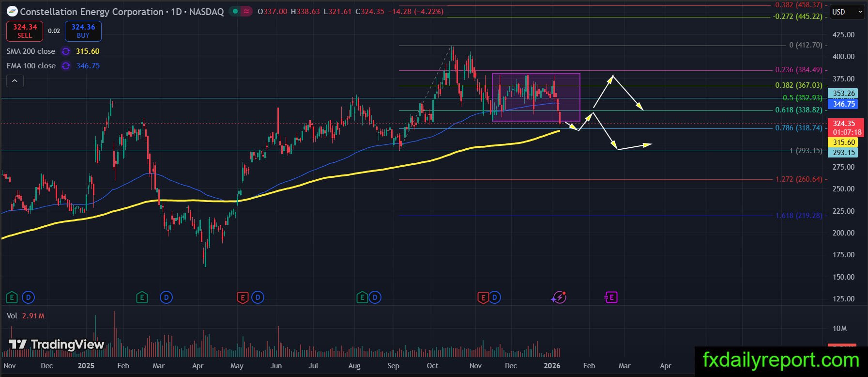The height and width of the screenshot is (377, 868).
Task: Open the green earnings marker above Nov 2024
Action: [x=13, y=297]
